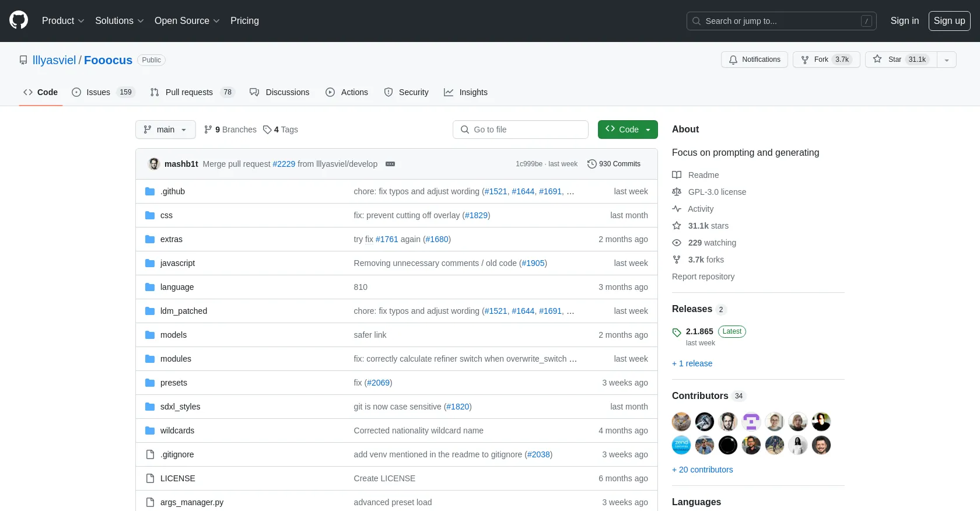This screenshot has height=511, width=980.
Task: Click the Notifications bell icon
Action: click(733, 60)
